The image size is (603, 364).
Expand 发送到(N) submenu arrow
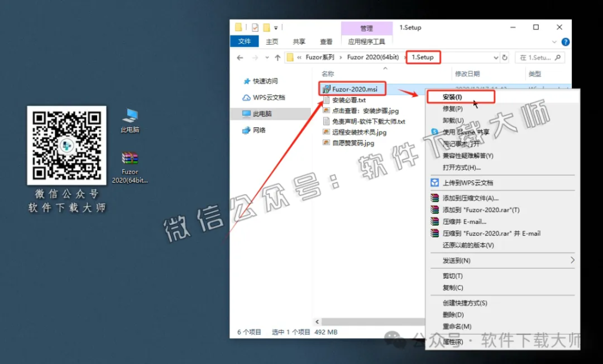tap(572, 260)
